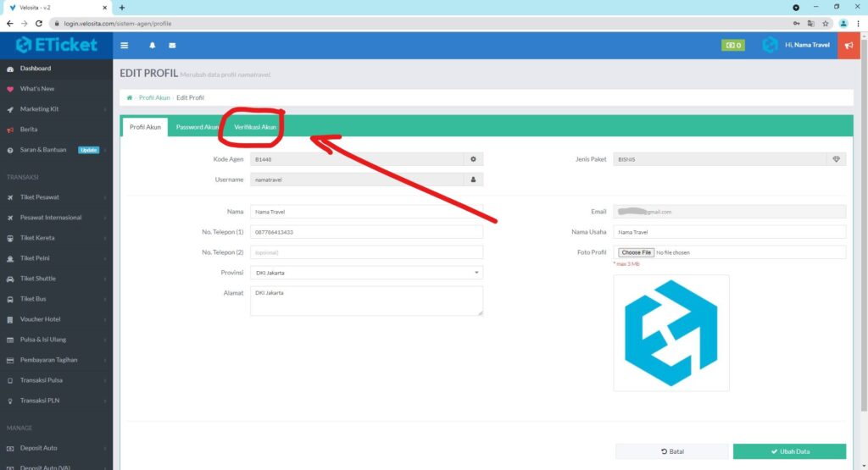Click the browser address bar
Viewport: 868px width, 470px height.
[420, 23]
